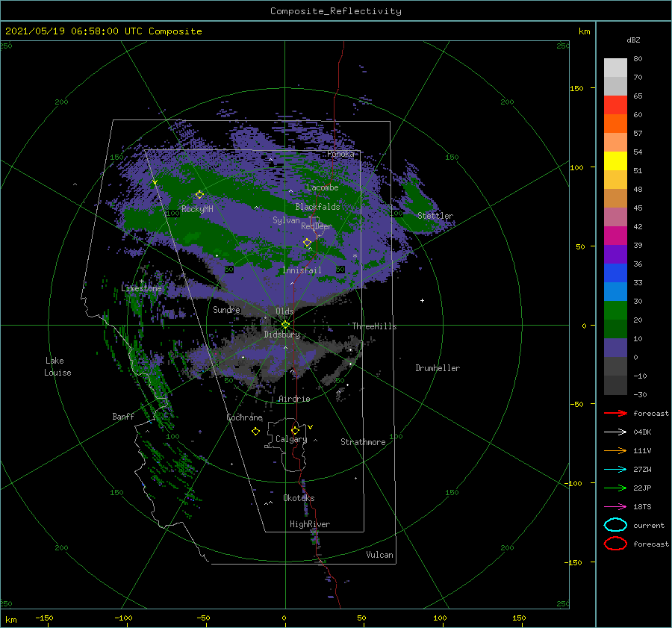Click the dBZ scale heading
The width and height of the screenshot is (672, 628).
point(633,40)
